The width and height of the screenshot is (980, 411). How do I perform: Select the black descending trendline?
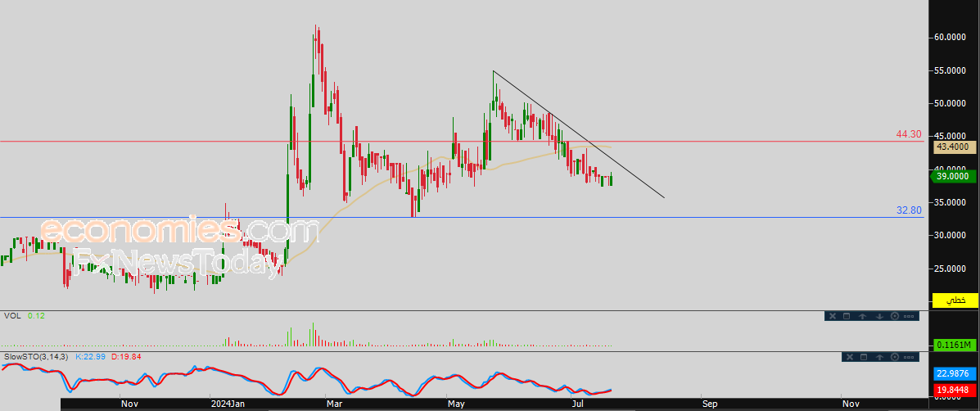[578, 134]
